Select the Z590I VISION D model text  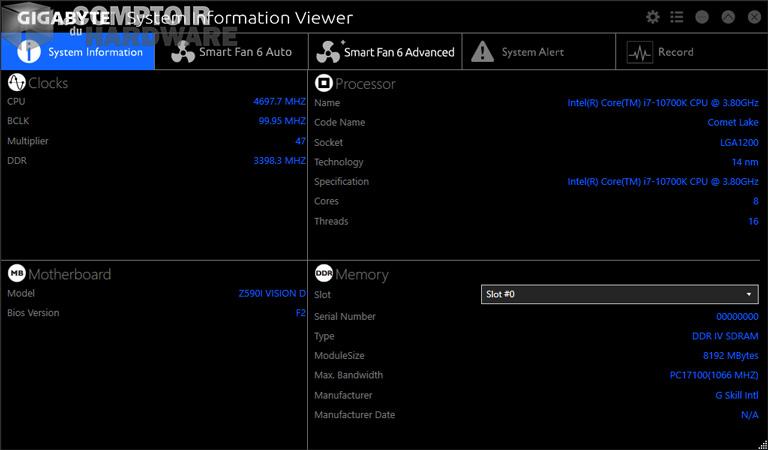coord(272,293)
